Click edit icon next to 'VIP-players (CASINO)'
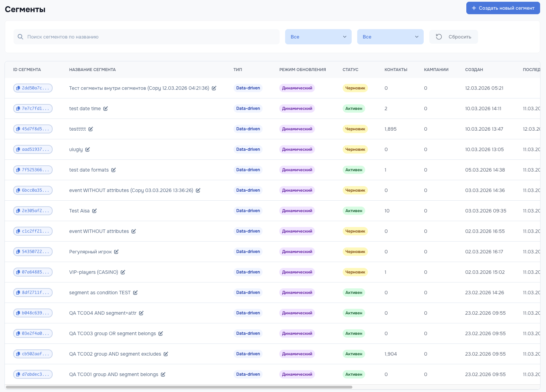The height and width of the screenshot is (392, 546). pos(123,272)
